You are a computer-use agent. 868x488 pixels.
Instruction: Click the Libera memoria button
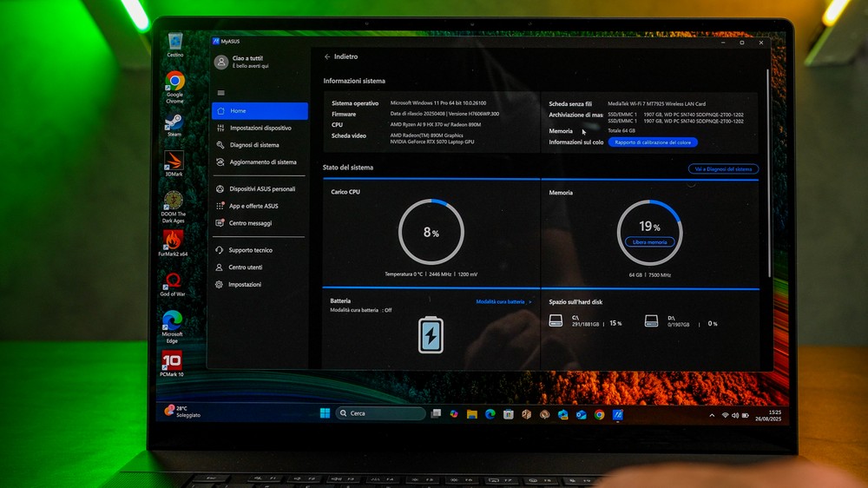[649, 242]
